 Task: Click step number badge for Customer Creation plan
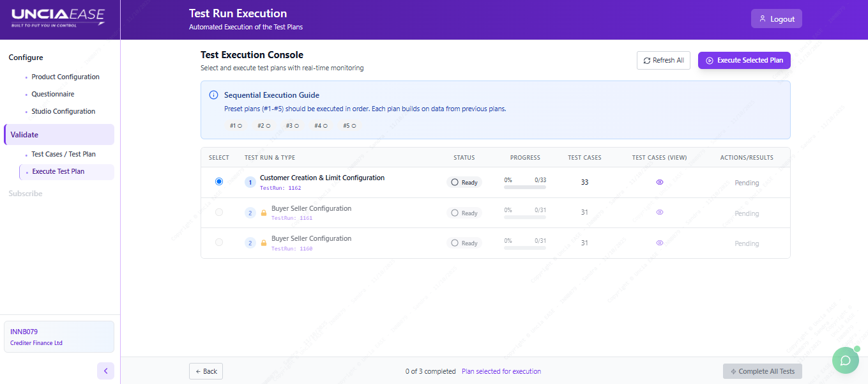coord(250,182)
